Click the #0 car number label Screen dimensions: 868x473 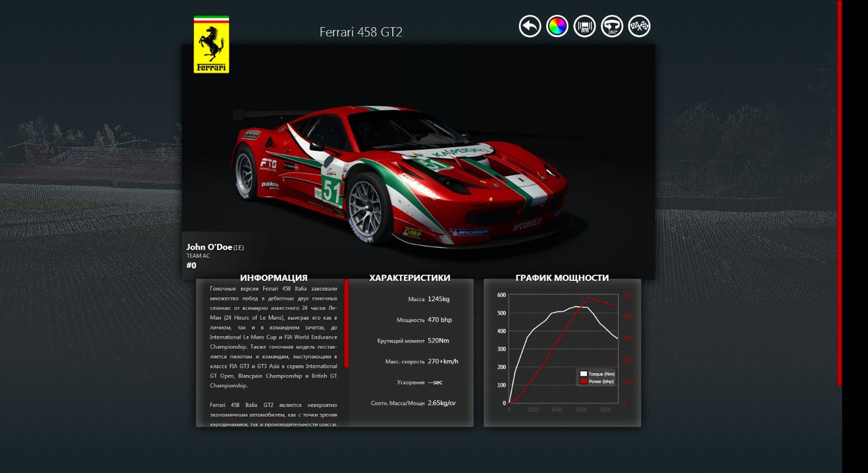coord(192,265)
